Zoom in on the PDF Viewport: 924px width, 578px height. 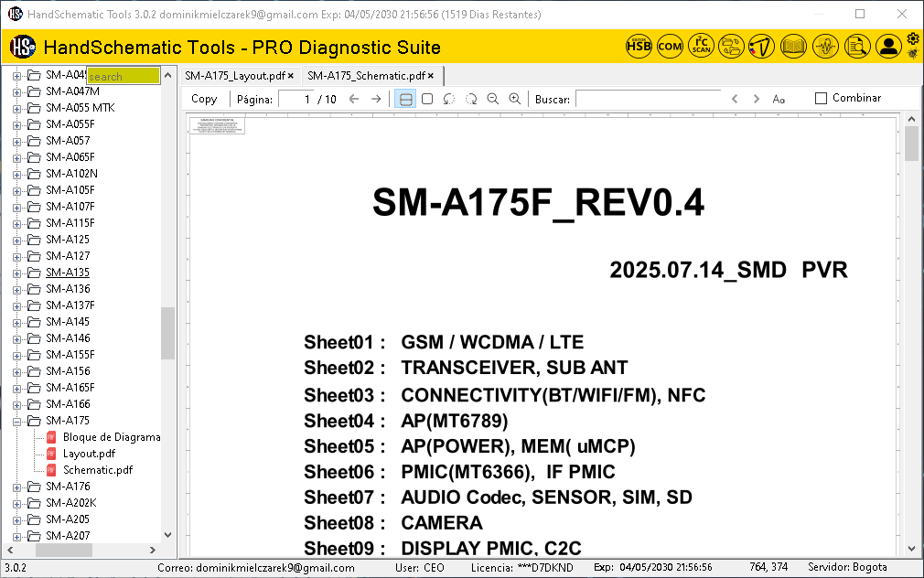[x=514, y=99]
